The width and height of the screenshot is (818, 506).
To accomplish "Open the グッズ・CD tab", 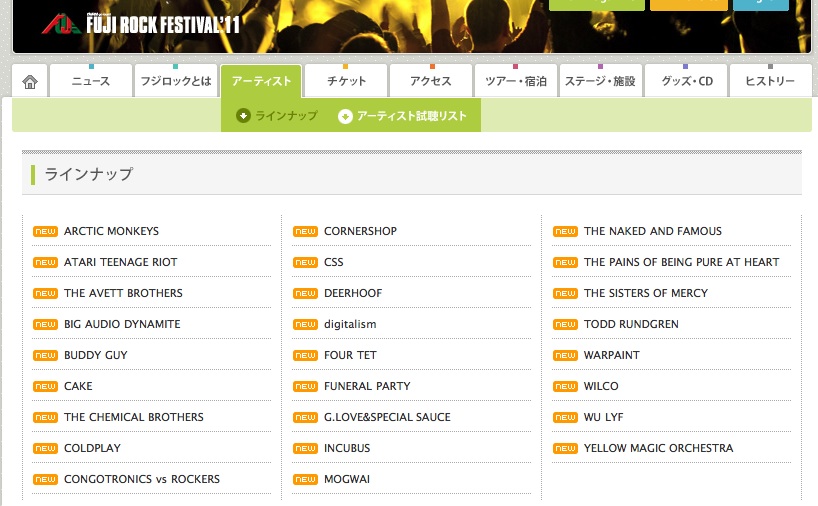I will pyautogui.click(x=686, y=81).
